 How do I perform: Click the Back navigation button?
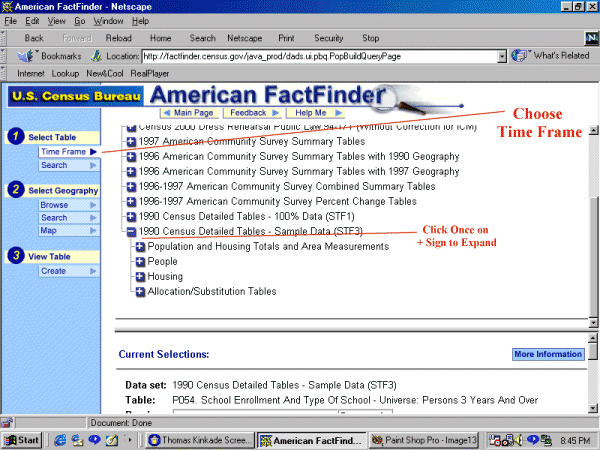coord(33,38)
